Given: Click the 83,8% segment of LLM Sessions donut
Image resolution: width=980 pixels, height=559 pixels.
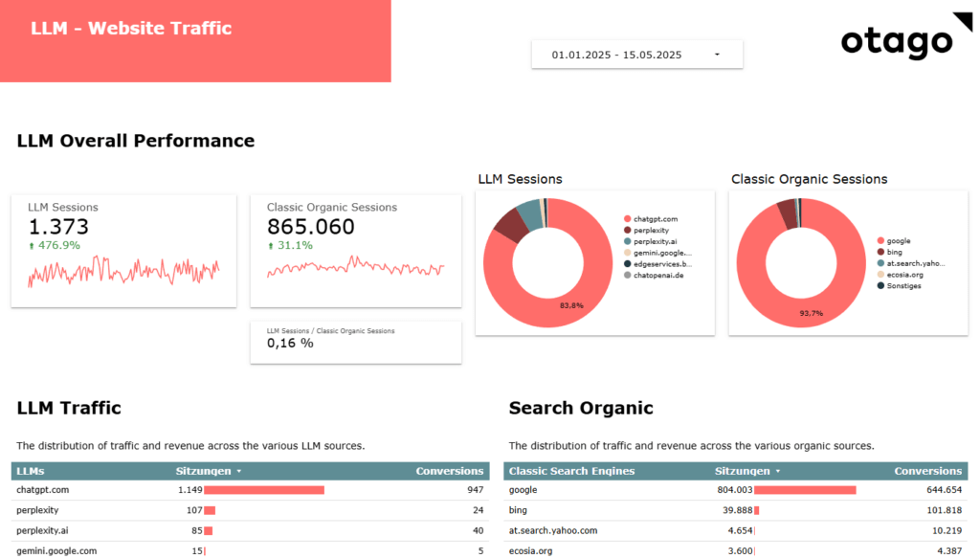Looking at the screenshot, I should (x=572, y=305).
